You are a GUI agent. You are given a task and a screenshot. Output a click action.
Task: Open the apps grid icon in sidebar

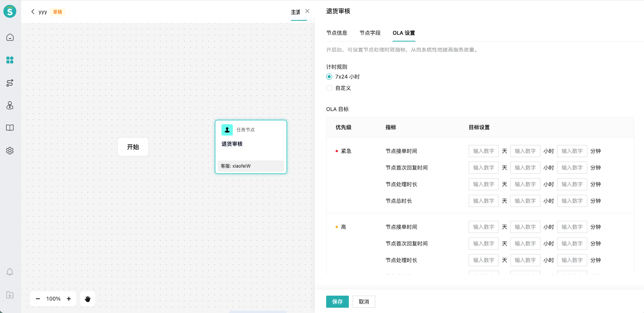[x=10, y=60]
